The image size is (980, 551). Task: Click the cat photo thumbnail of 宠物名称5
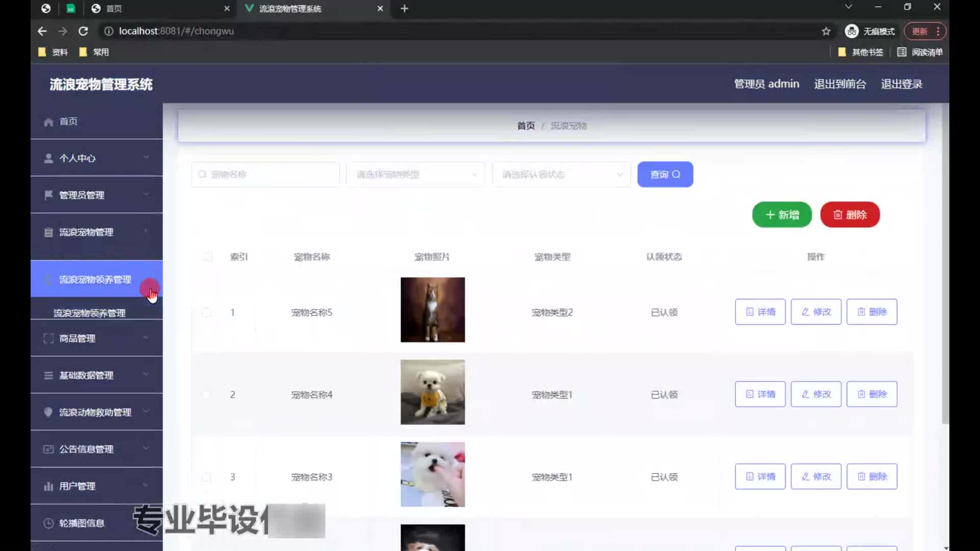[433, 310]
